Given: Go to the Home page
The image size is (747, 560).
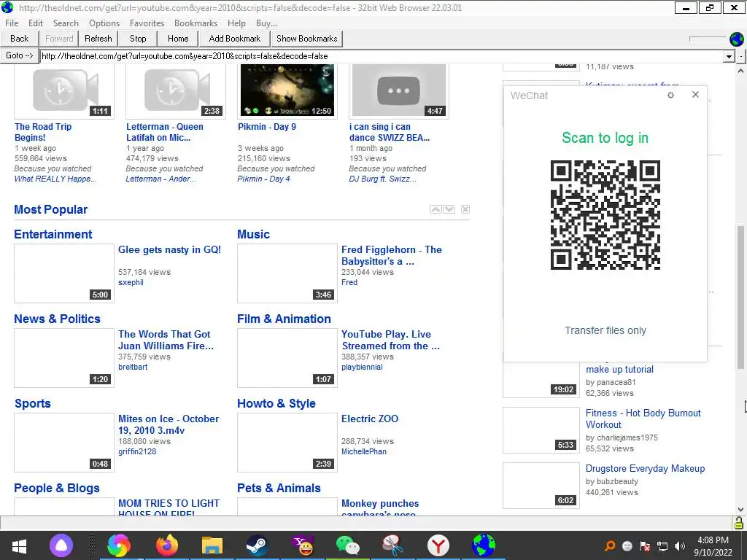Looking at the screenshot, I should [x=178, y=39].
